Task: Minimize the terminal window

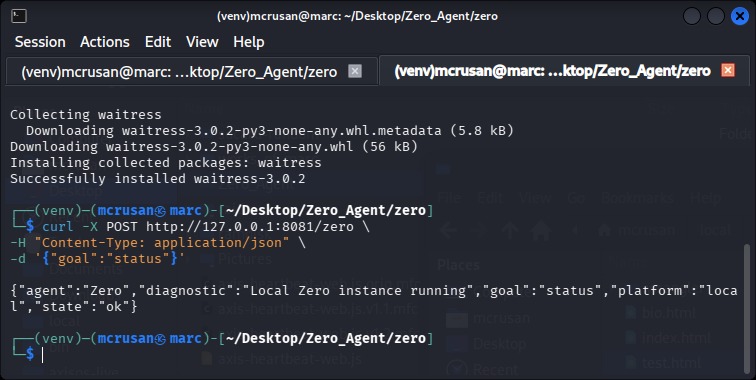Action: 691,16
